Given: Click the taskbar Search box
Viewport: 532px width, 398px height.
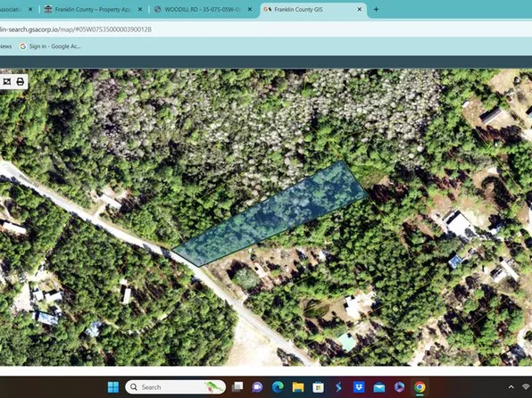Looking at the screenshot, I should click(176, 386).
